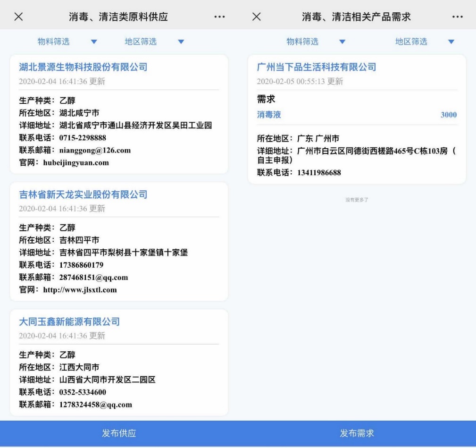Select address 湖北省咸宁市通山县经济开发区吴田工业园

136,125
